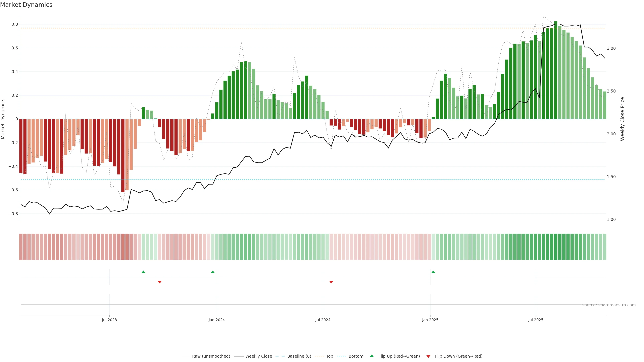The image size is (644, 362).
Task: Click the green flip-up marker near Jan 2025
Action: pyautogui.click(x=433, y=272)
